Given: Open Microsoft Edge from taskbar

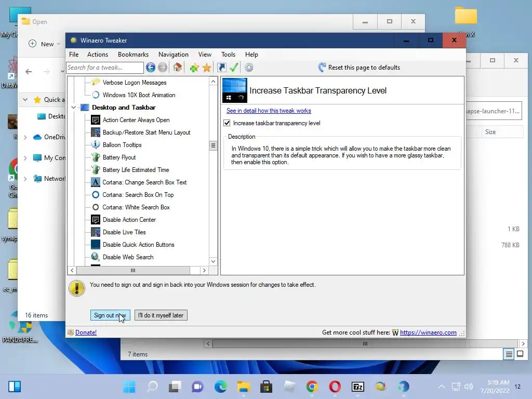Looking at the screenshot, I should tap(220, 387).
